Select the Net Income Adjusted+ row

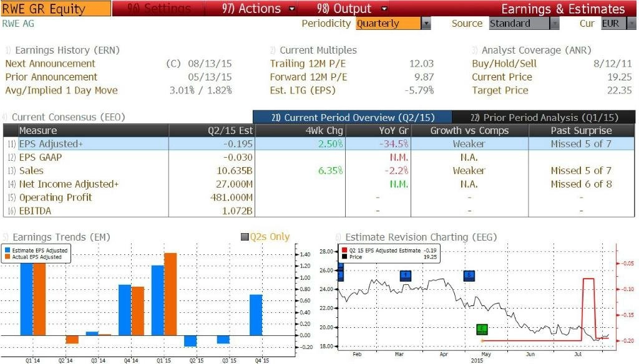click(319, 184)
